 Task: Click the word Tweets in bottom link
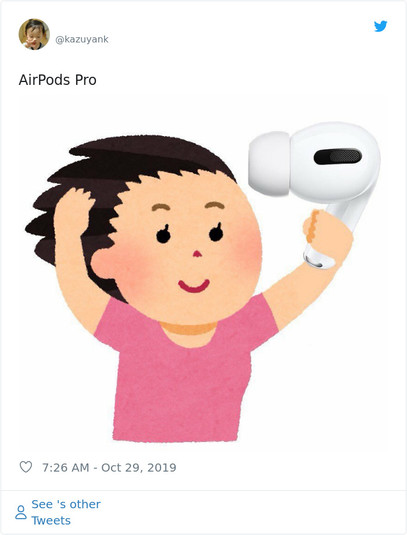click(51, 521)
